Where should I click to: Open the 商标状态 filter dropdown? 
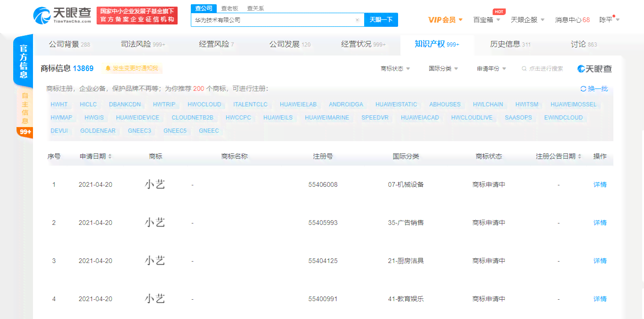395,69
